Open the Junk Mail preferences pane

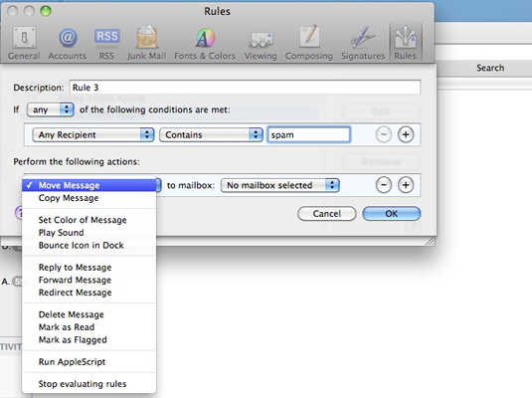tap(146, 43)
